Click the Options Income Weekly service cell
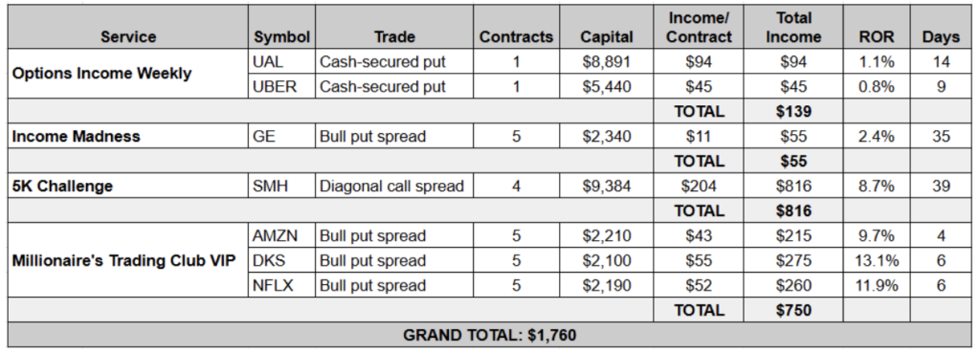980x354 pixels. tap(128, 74)
